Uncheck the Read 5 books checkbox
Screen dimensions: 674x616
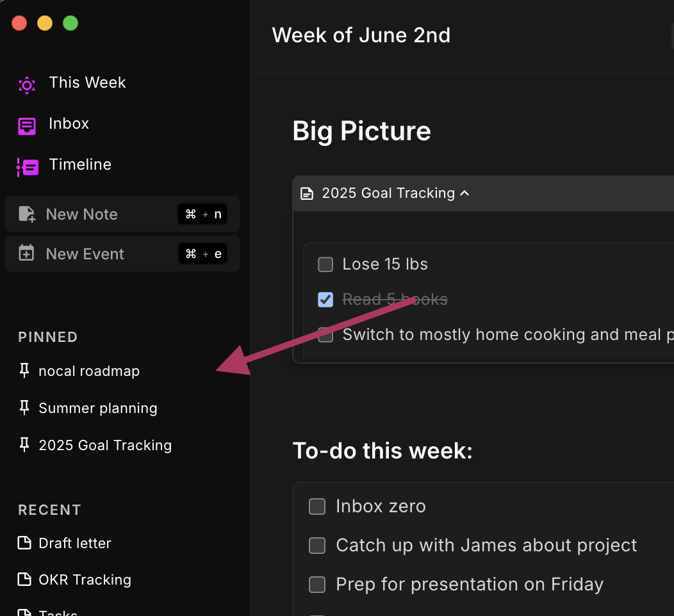tap(325, 299)
